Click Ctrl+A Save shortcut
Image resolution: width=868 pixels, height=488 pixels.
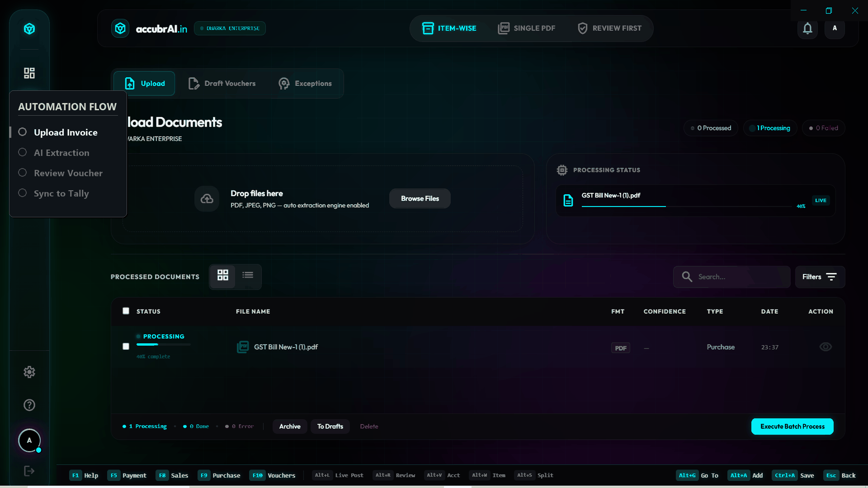[x=793, y=475]
